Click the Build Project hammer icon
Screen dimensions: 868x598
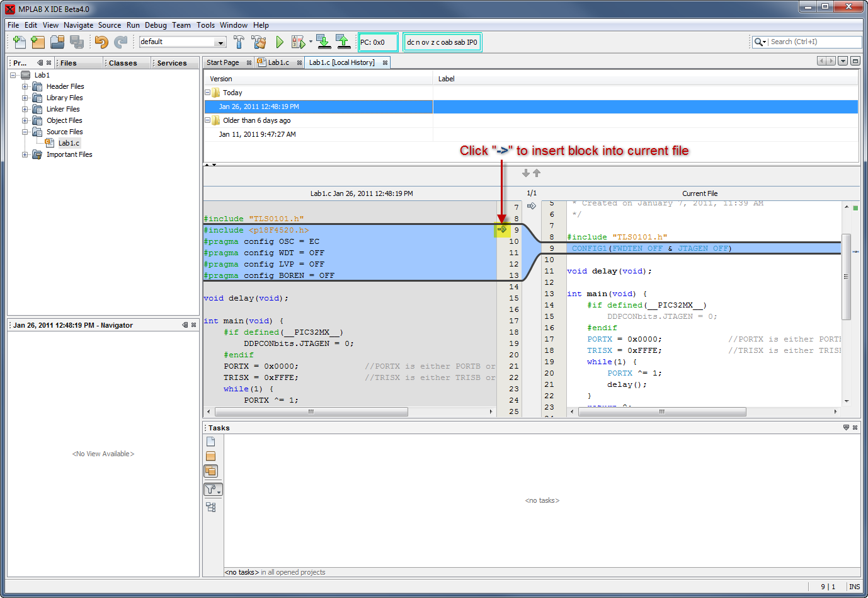pos(239,42)
